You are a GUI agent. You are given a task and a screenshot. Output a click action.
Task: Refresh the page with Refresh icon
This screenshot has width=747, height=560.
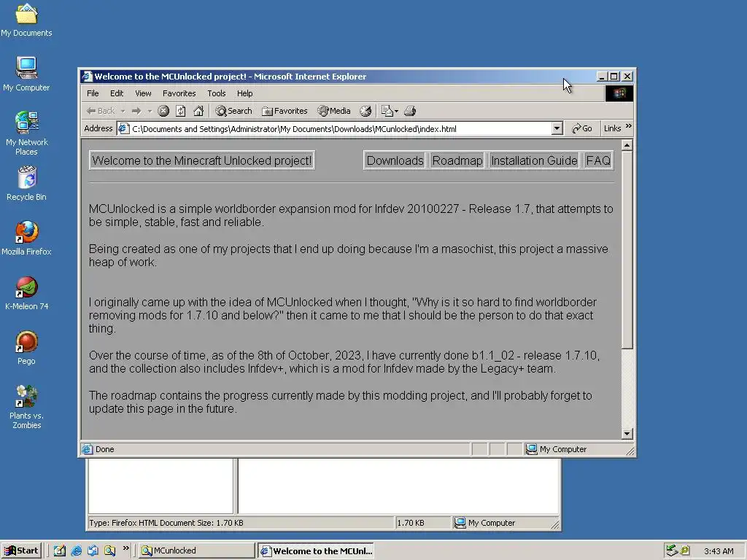coord(181,111)
